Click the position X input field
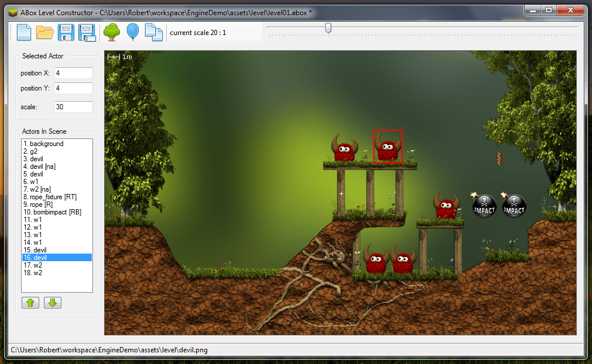The height and width of the screenshot is (364, 592). 73,73
